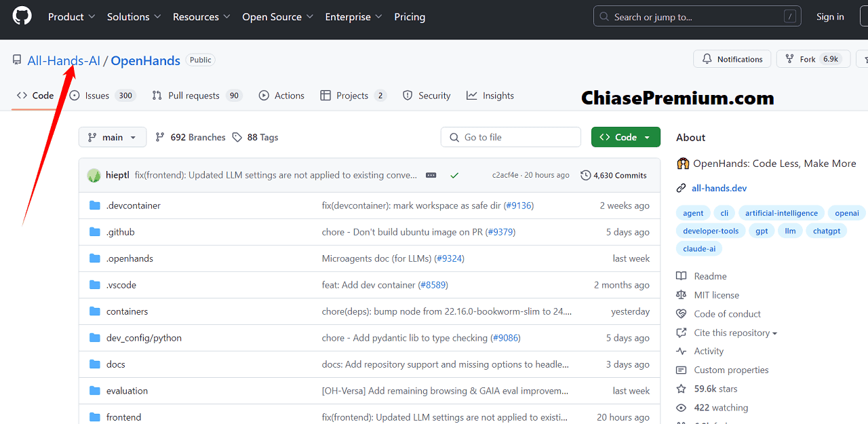868x424 pixels.
Task: Click the history clock icon beside 4,630 Commits
Action: pyautogui.click(x=586, y=175)
